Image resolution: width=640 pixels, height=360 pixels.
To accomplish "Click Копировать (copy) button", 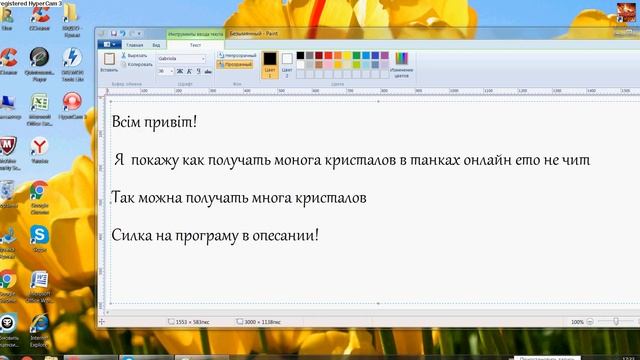I will tap(136, 64).
